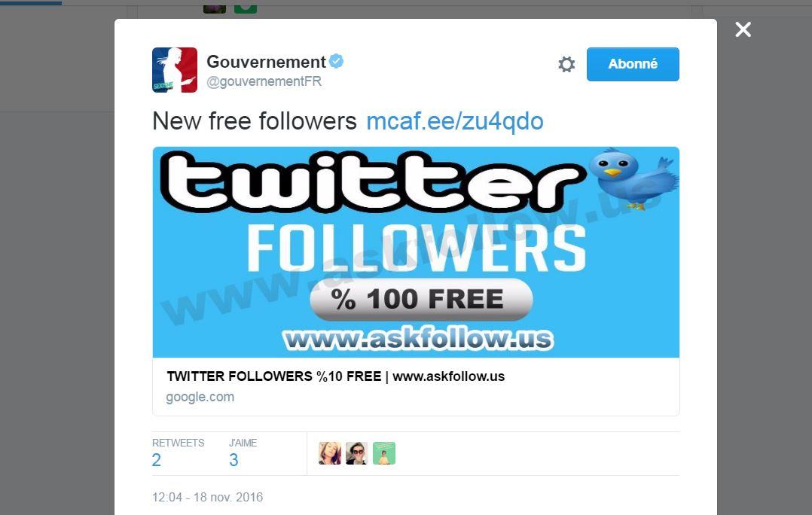812x515 pixels.
Task: Click the www.askfollow.us text in banner
Action: (418, 340)
